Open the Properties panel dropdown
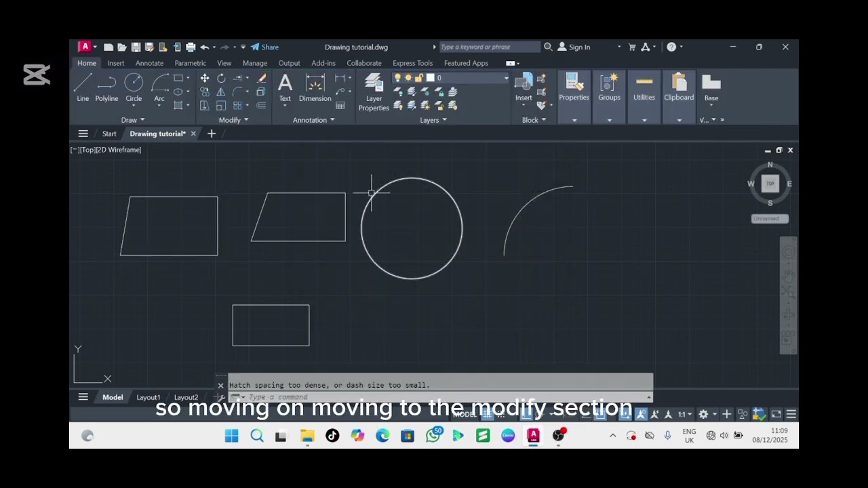Image resolution: width=868 pixels, height=488 pixels. (574, 120)
